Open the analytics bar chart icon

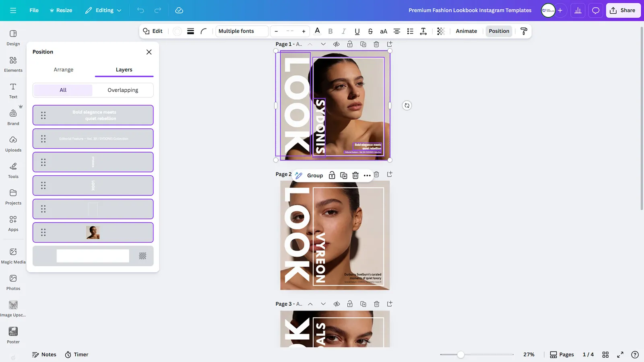click(578, 10)
